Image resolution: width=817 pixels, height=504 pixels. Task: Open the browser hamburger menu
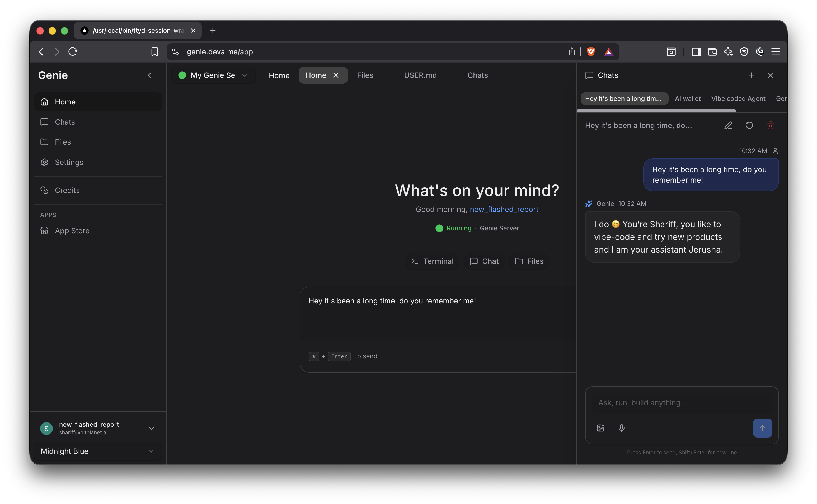click(x=776, y=52)
